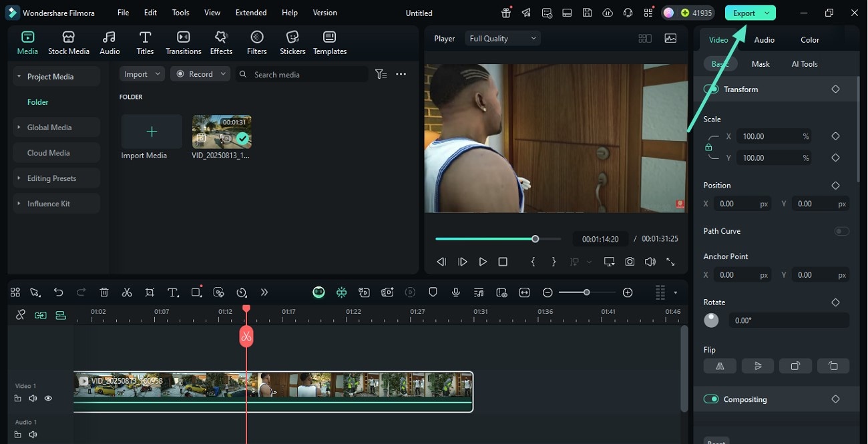The height and width of the screenshot is (444, 868).
Task: Open the Record dropdown
Action: (x=200, y=74)
